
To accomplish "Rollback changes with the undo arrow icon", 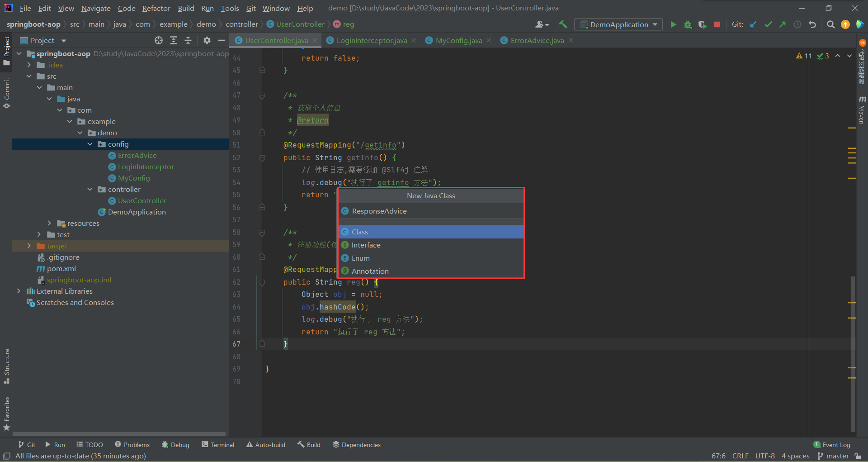I will pos(812,24).
